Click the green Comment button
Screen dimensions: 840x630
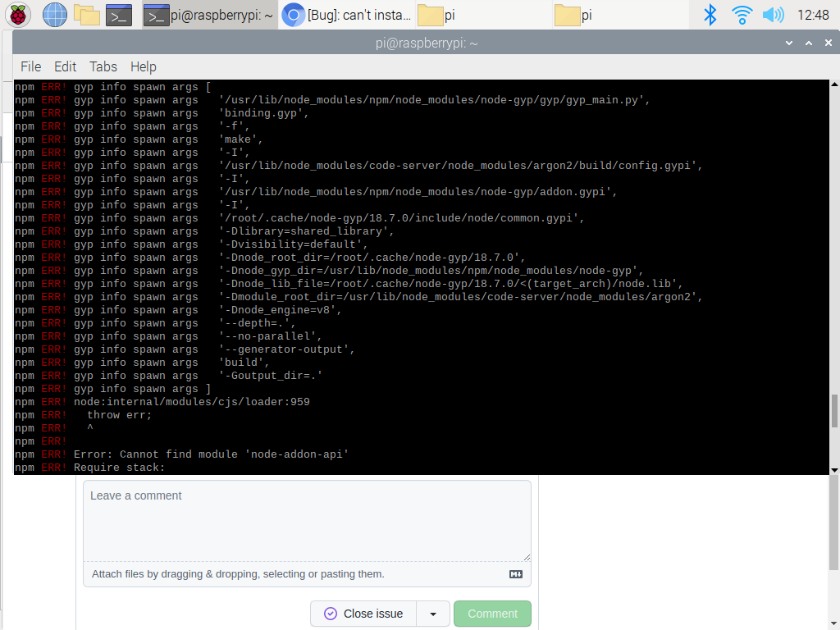point(492,614)
